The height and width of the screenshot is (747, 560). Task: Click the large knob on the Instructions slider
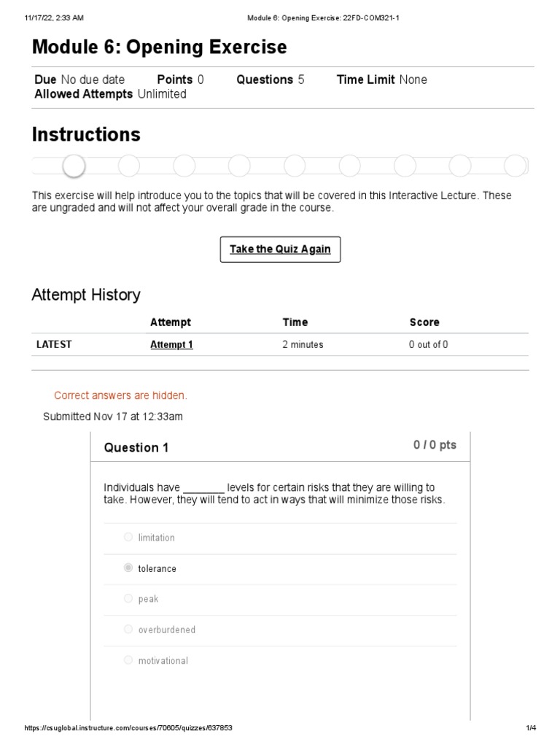point(74,166)
